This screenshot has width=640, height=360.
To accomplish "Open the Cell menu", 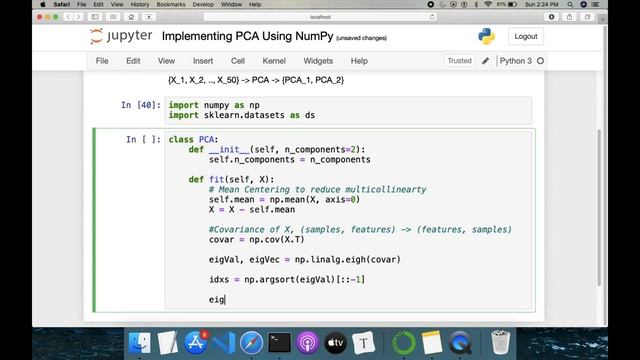I will click(238, 61).
